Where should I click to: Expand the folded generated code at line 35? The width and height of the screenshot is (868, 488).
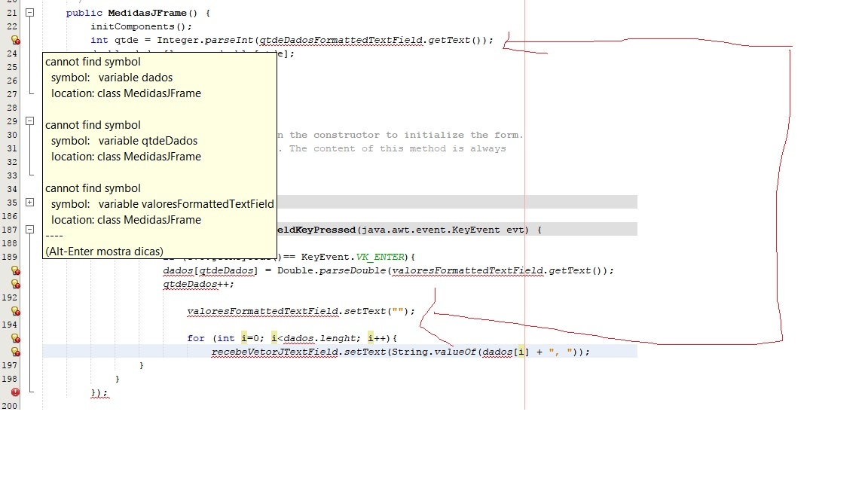(30, 202)
